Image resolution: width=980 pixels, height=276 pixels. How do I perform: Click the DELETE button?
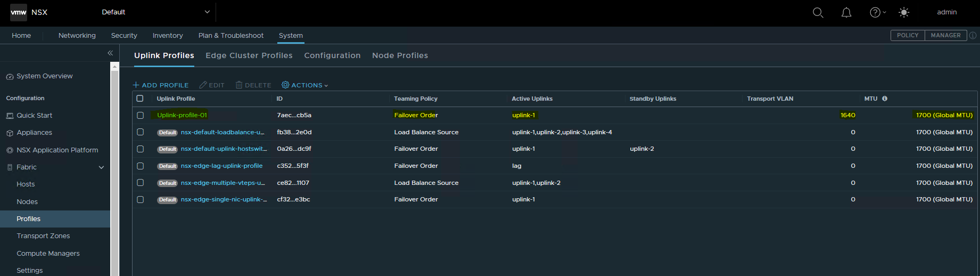coord(253,85)
